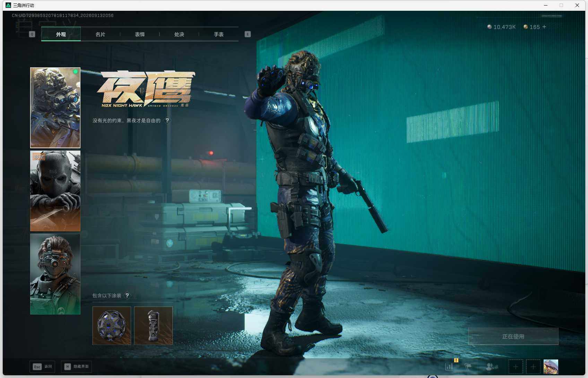Choose the green default skin with eye visor
The height and width of the screenshot is (378, 588).
[x=55, y=274]
